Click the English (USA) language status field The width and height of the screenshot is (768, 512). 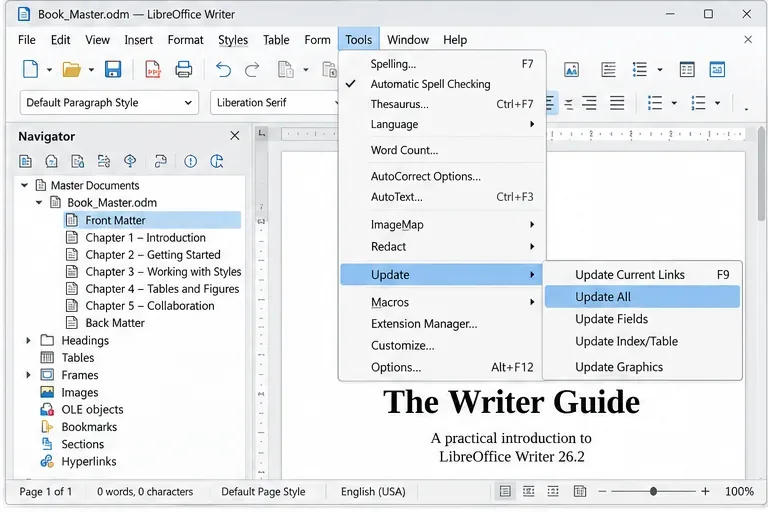click(373, 491)
